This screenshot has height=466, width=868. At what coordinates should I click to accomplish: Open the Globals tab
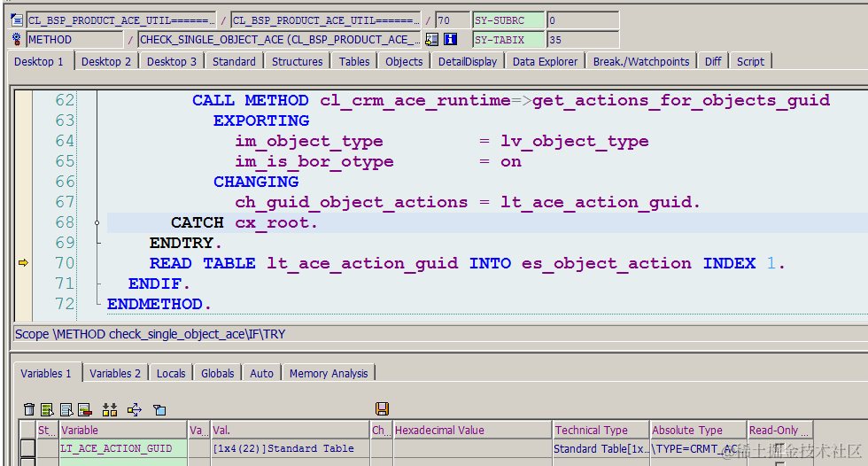click(x=218, y=374)
